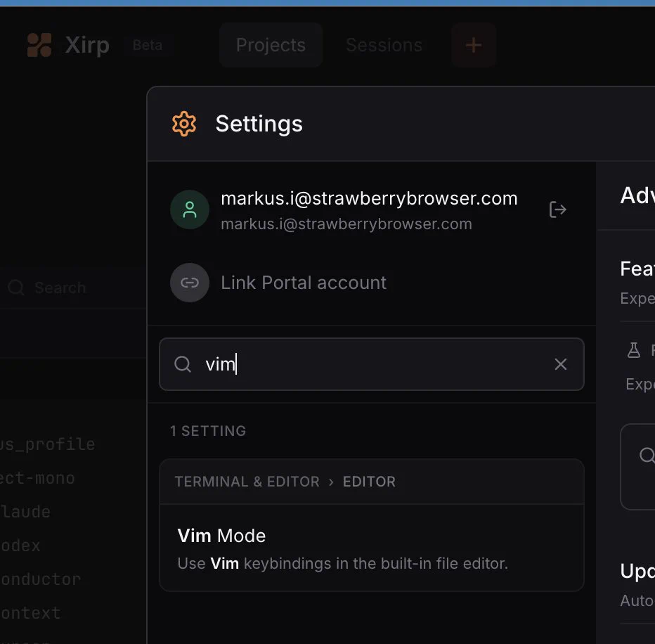Click the search icon in the background sidebar
655x644 pixels.
coord(16,288)
